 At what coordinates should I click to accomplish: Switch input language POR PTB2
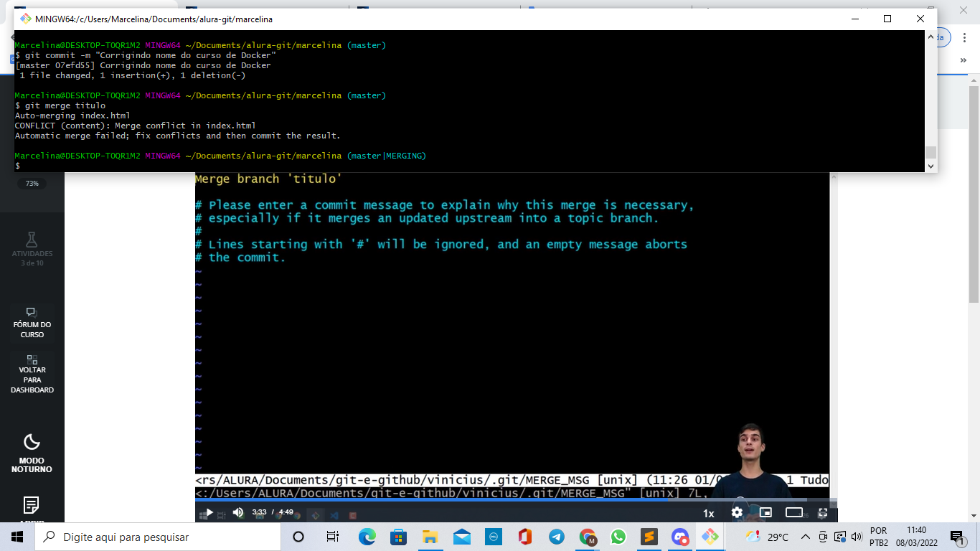878,537
